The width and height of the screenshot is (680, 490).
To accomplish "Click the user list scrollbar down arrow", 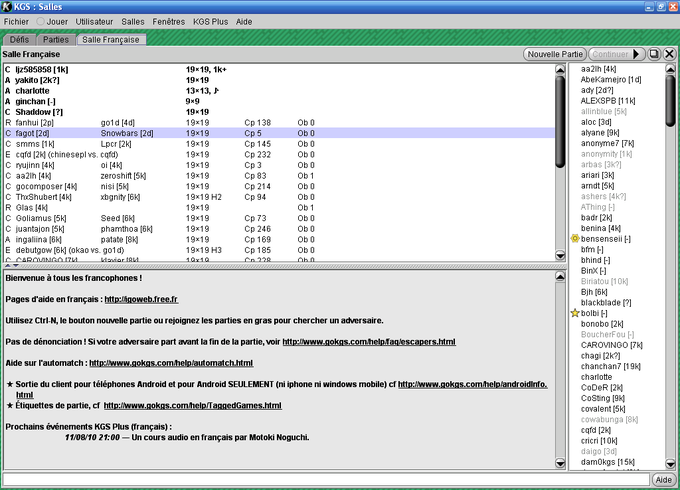I will [670, 464].
